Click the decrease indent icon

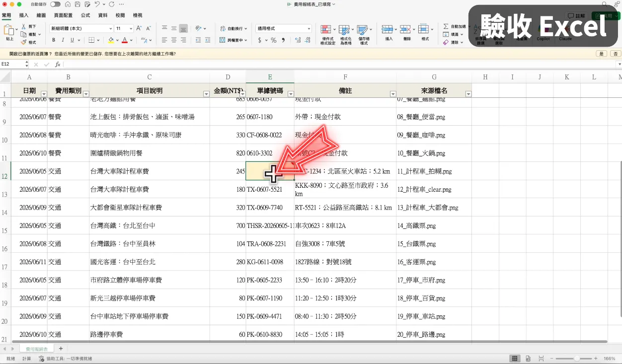pos(199,40)
